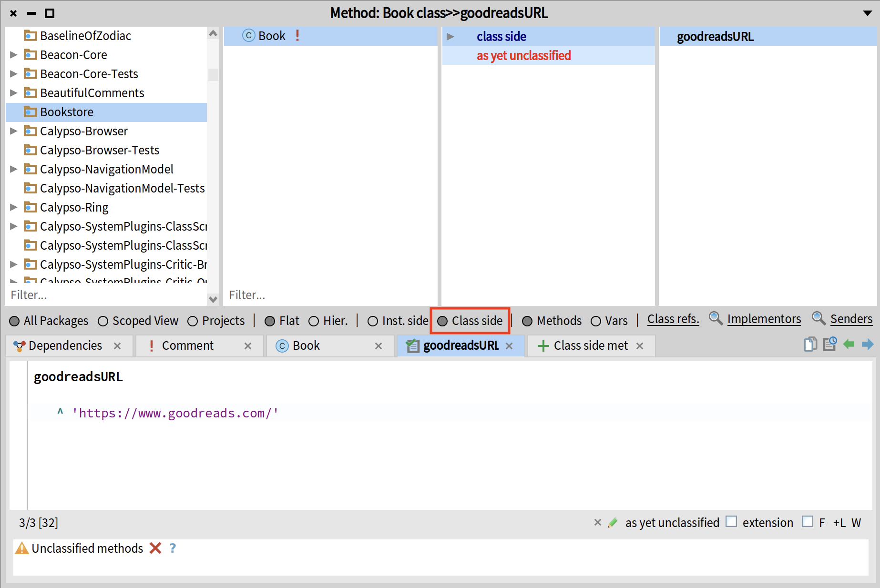Screen dimensions: 880x588
Task: Click the copy pages icon in tab bar
Action: pyautogui.click(x=810, y=344)
